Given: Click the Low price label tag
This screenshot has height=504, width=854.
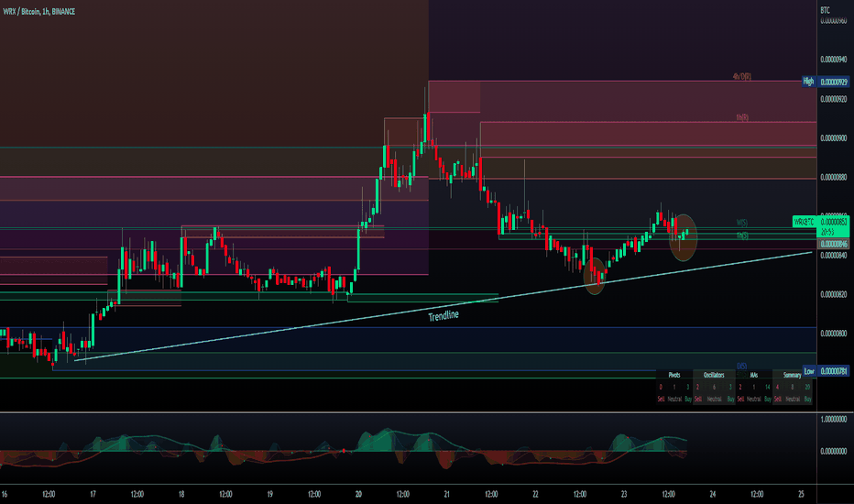Looking at the screenshot, I should pyautogui.click(x=809, y=371).
